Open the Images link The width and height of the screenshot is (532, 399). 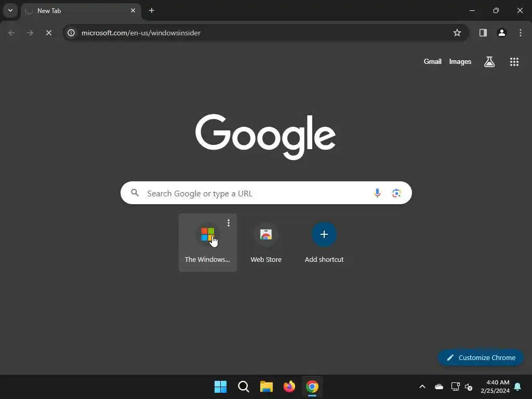click(460, 61)
